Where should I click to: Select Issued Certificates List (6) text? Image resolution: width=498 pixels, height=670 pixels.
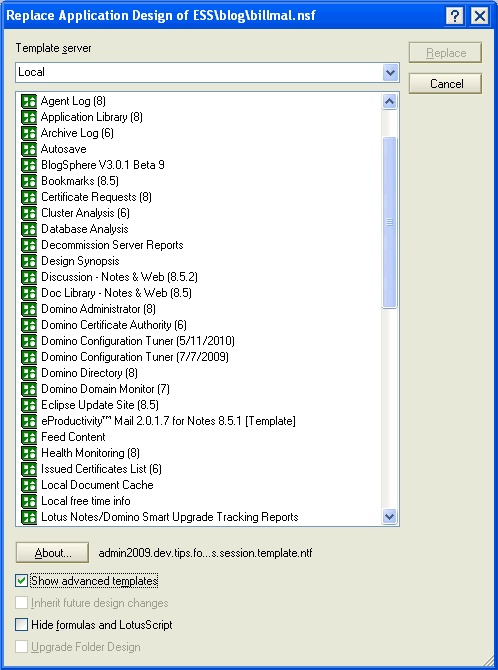point(101,469)
